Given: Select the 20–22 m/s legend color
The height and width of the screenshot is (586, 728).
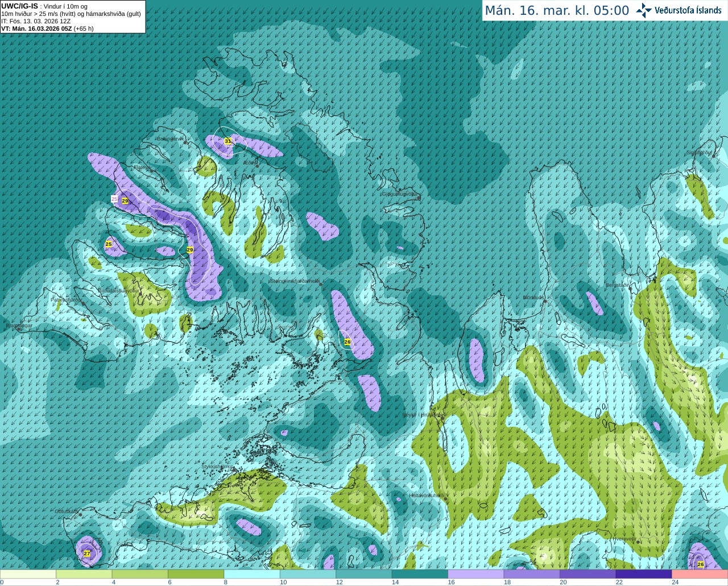Looking at the screenshot, I should point(588,574).
